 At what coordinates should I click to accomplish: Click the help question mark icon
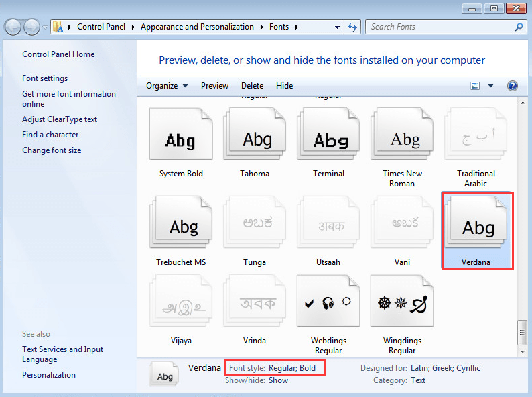[x=513, y=86]
